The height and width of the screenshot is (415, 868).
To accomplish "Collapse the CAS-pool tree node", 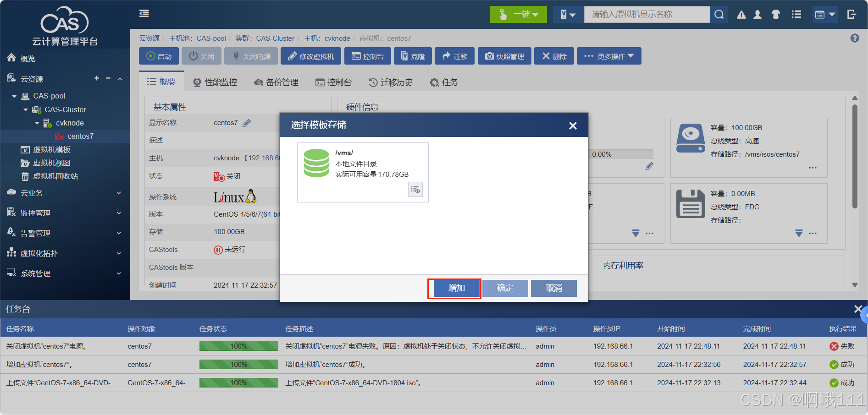I will (x=14, y=96).
